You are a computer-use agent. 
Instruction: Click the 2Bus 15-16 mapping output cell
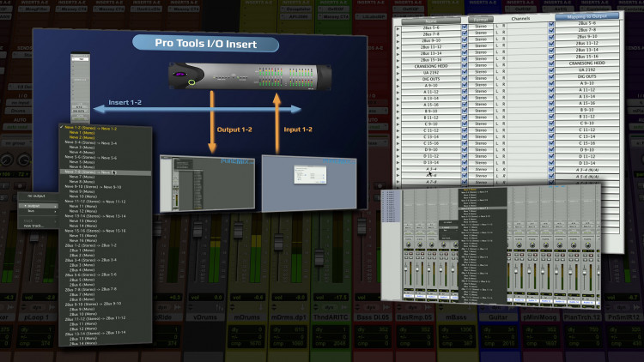[587, 57]
